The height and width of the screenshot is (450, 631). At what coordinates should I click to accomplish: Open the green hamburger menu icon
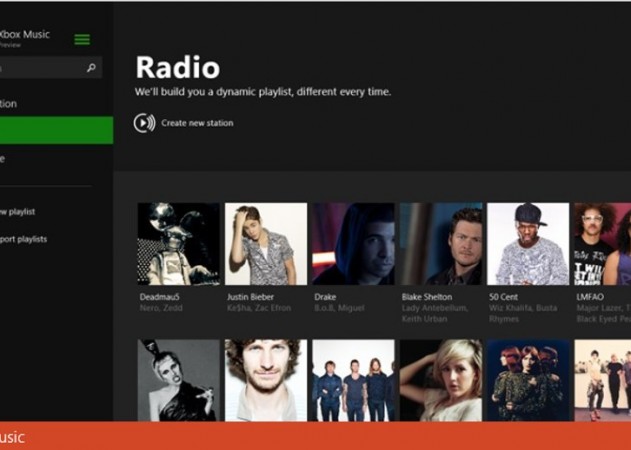[x=82, y=39]
